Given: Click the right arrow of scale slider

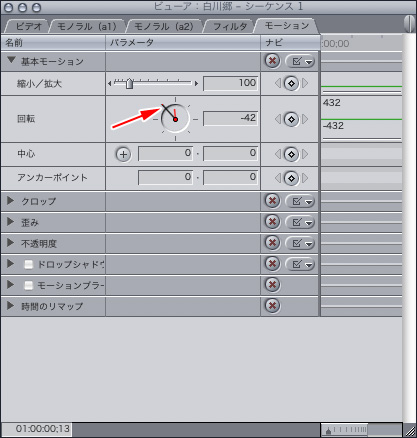Looking at the screenshot, I should [x=197, y=84].
